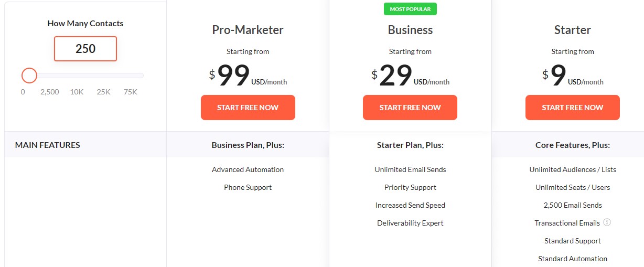Click the Deliverability Expert feature text
This screenshot has width=644, height=267.
click(x=410, y=223)
